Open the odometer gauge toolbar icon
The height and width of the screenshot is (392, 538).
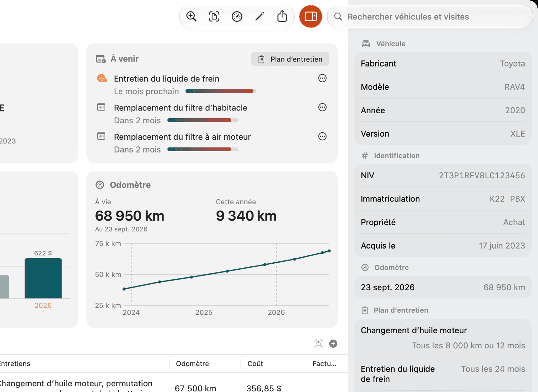tap(237, 16)
